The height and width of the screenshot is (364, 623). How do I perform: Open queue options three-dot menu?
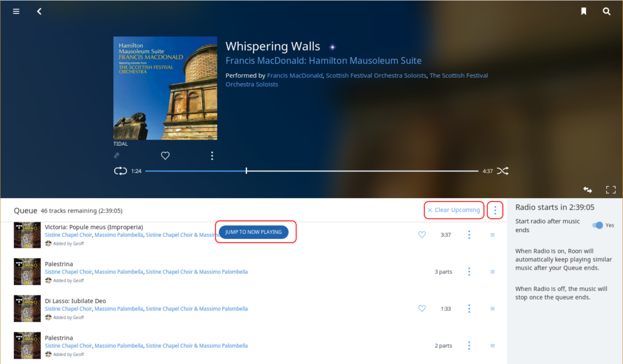(x=495, y=210)
